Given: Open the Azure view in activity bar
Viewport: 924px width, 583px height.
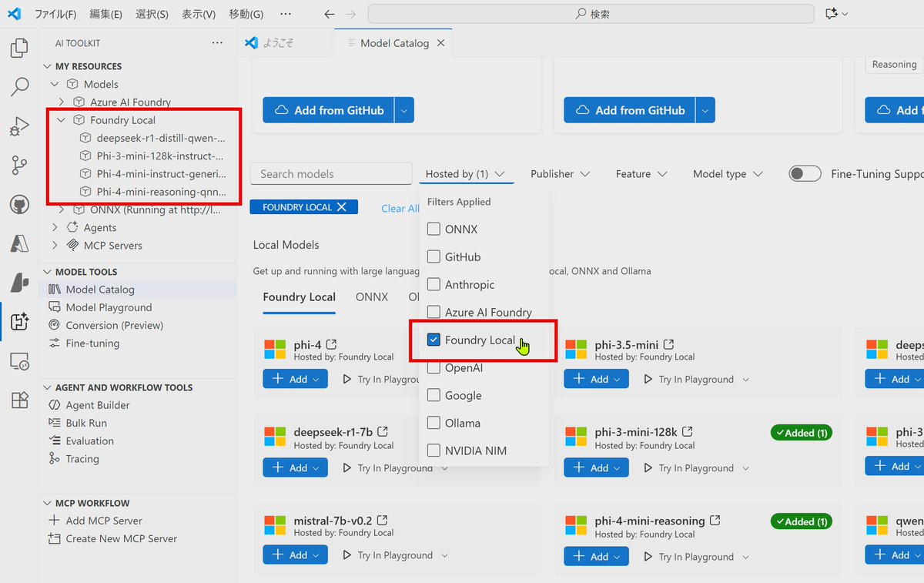Looking at the screenshot, I should coord(19,243).
